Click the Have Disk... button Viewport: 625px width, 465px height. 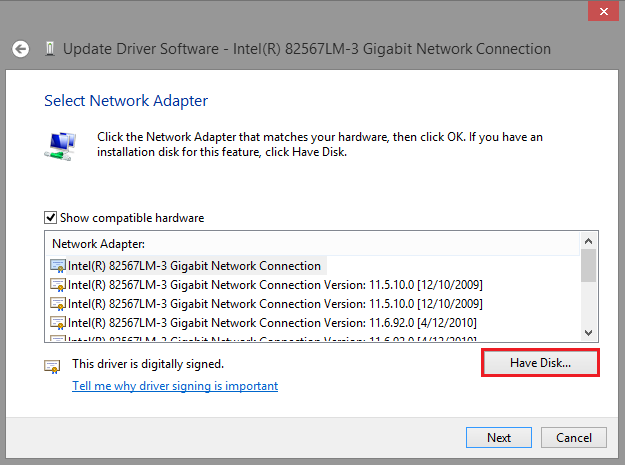point(540,363)
